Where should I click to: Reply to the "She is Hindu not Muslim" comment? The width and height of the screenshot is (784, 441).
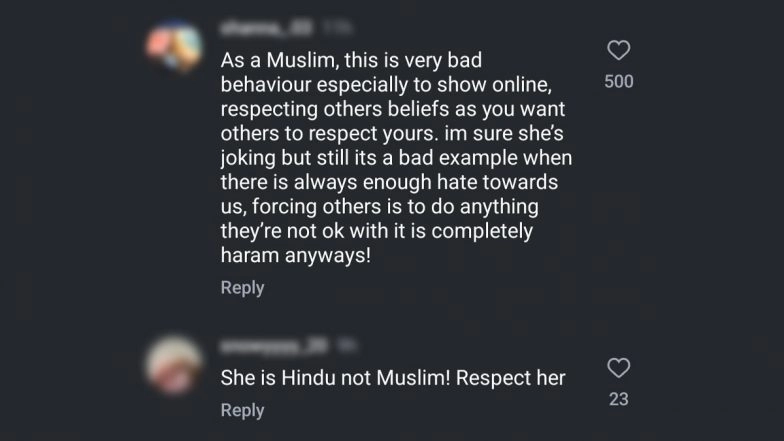click(242, 410)
